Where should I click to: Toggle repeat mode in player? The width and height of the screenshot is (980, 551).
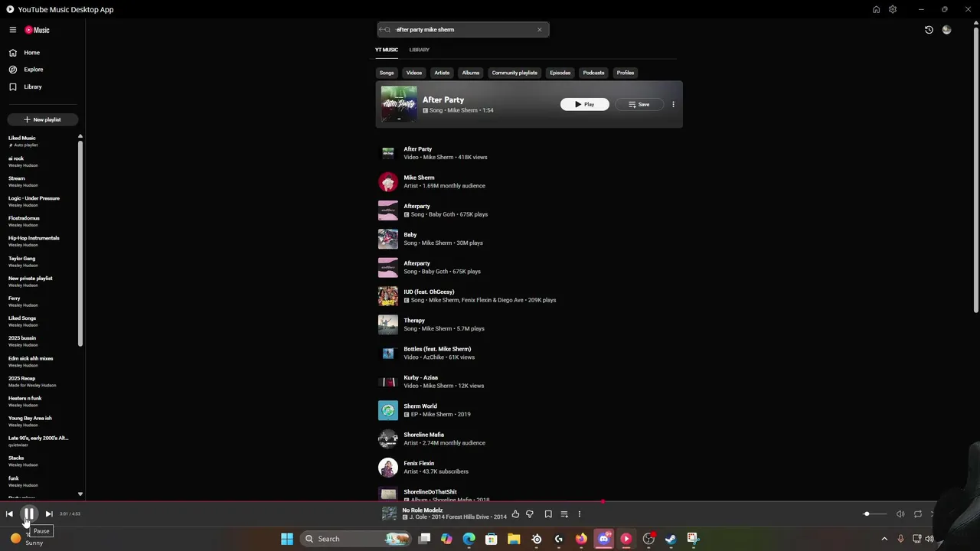(x=917, y=514)
